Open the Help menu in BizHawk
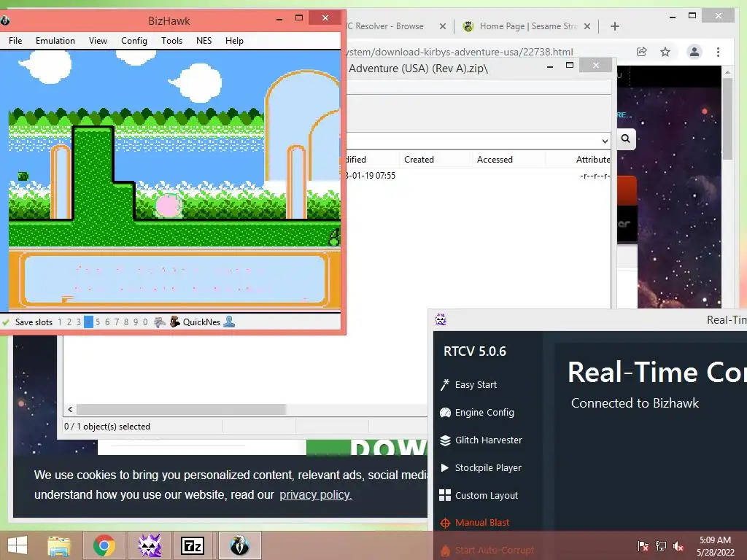Viewport: 747px width, 560px height. [x=234, y=41]
